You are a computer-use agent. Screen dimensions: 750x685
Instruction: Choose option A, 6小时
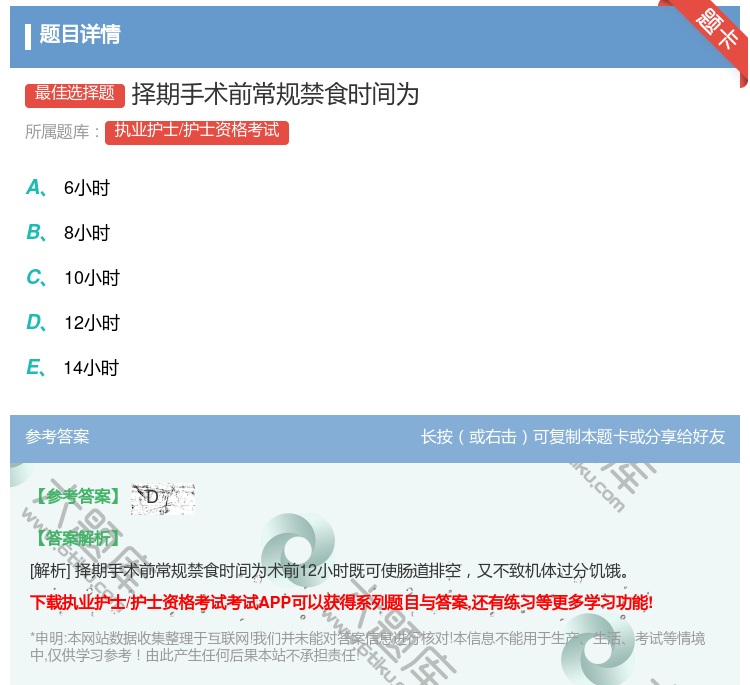click(x=68, y=188)
